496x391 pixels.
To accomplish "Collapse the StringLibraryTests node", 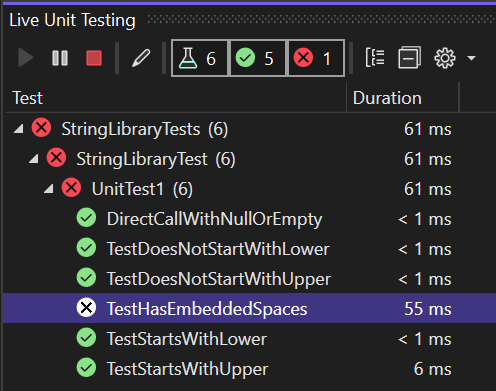I will (x=19, y=129).
